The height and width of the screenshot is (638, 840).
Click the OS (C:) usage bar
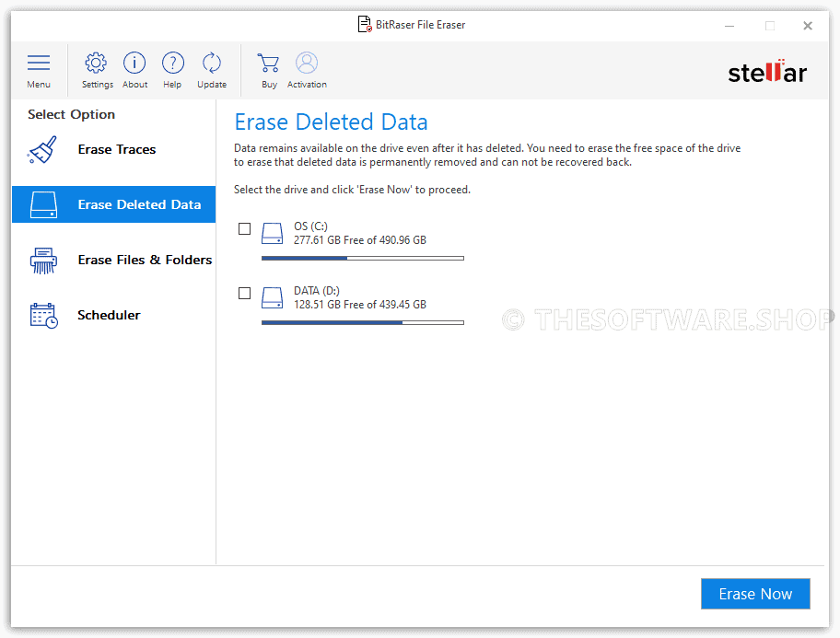coord(363,258)
